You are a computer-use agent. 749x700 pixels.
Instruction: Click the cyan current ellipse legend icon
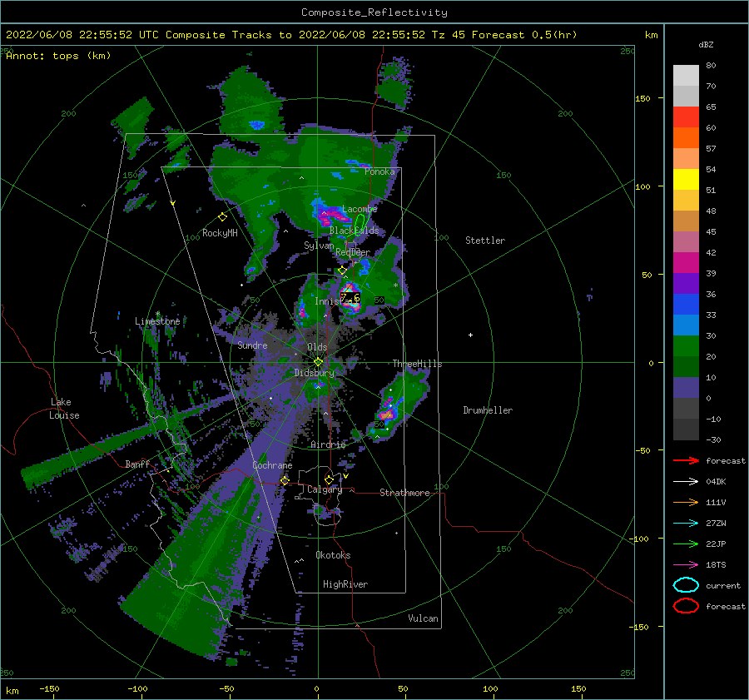pyautogui.click(x=686, y=585)
